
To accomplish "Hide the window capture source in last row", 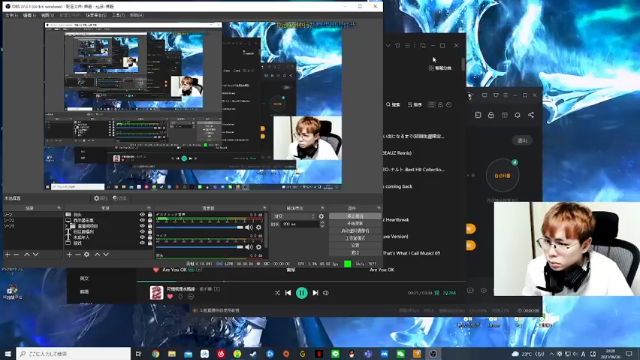I will [x=142, y=243].
